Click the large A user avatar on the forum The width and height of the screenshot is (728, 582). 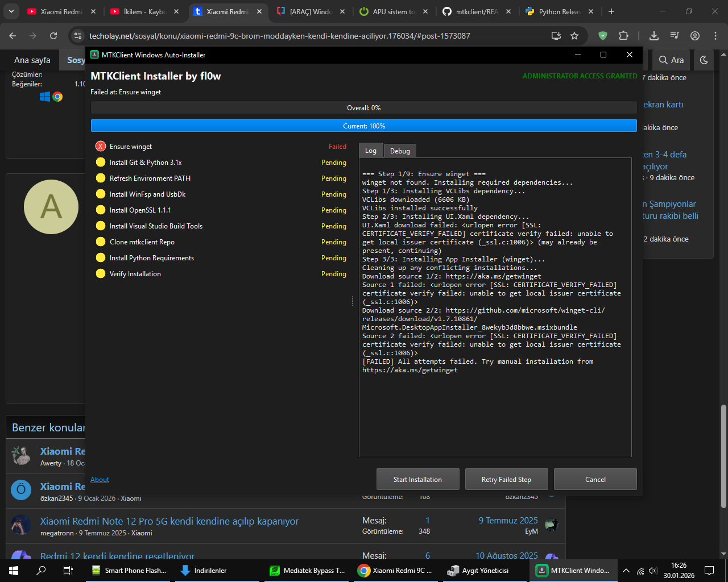click(51, 207)
